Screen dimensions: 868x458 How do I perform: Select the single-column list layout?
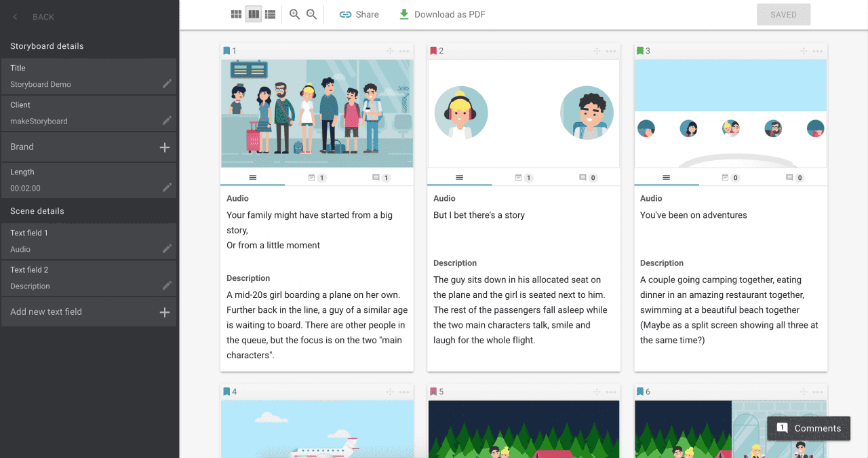point(270,14)
